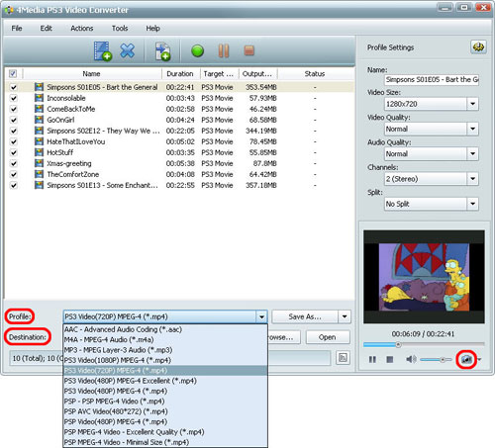Select the Simpsons S01E13 - Some Enchant... row

click(179, 185)
